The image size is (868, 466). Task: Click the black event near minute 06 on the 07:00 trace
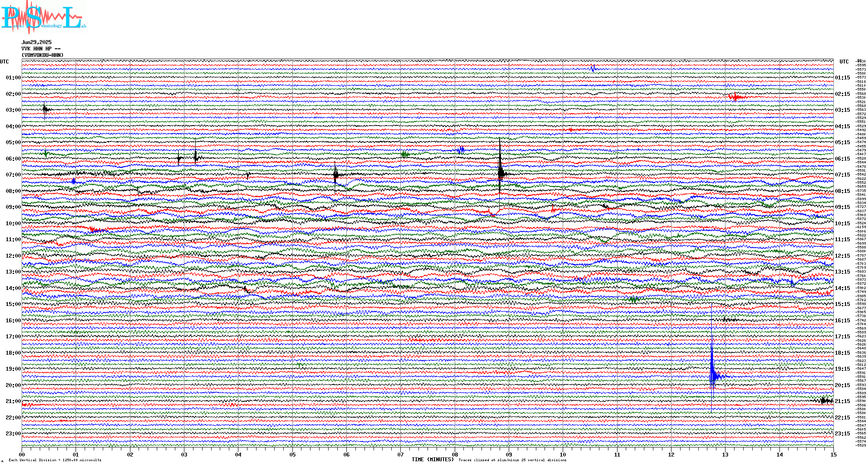tap(336, 175)
